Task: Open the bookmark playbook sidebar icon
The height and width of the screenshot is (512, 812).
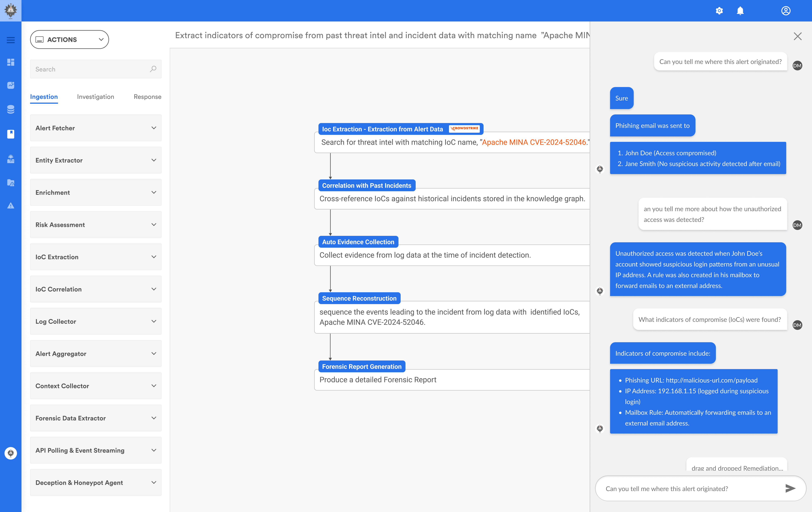Action: pyautogui.click(x=10, y=134)
